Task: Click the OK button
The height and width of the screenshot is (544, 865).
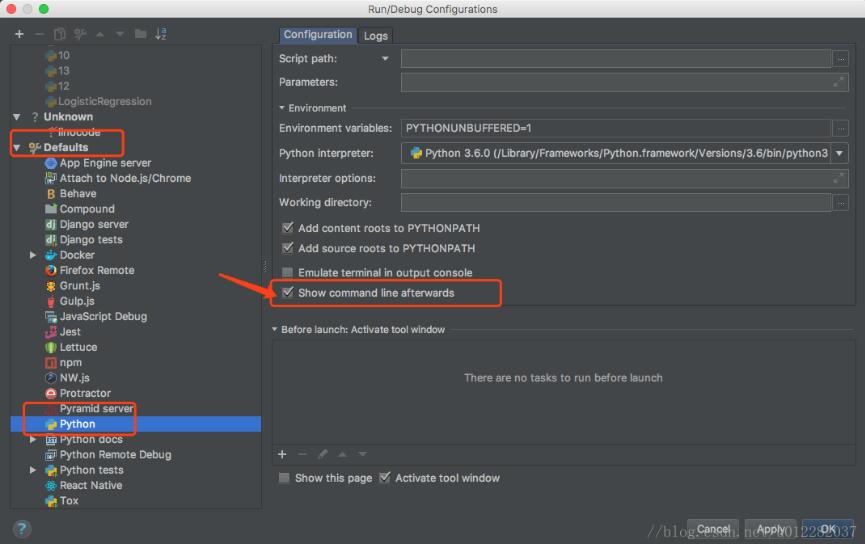Action: tap(828, 529)
